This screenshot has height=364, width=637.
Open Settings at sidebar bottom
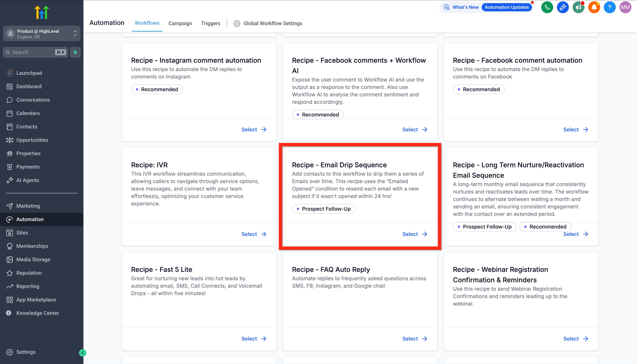pyautogui.click(x=26, y=352)
